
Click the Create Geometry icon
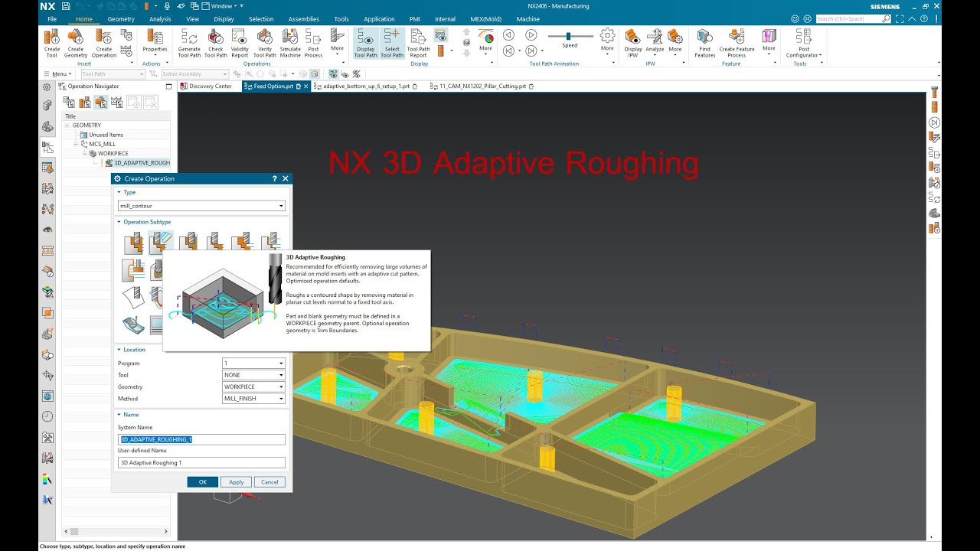pyautogui.click(x=76, y=43)
